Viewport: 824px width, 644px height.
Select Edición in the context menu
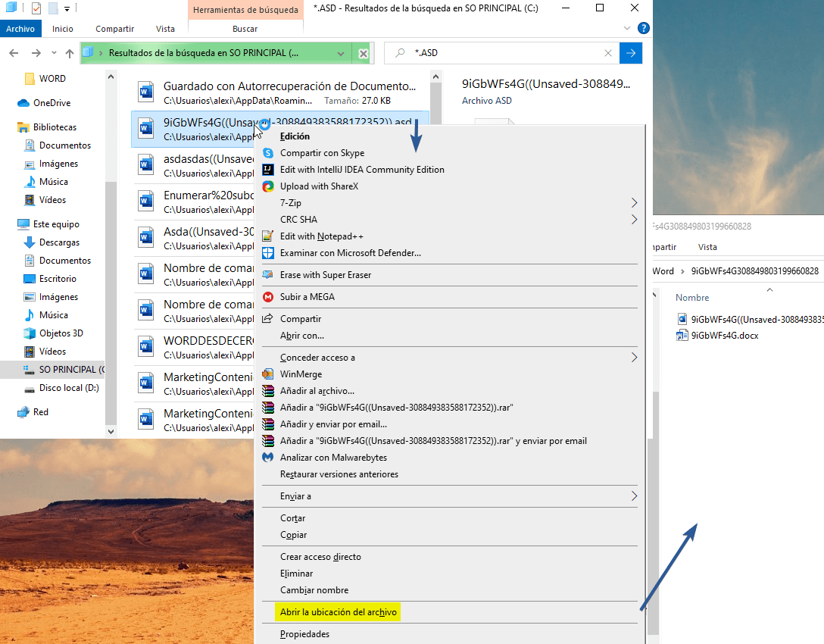pyautogui.click(x=295, y=136)
